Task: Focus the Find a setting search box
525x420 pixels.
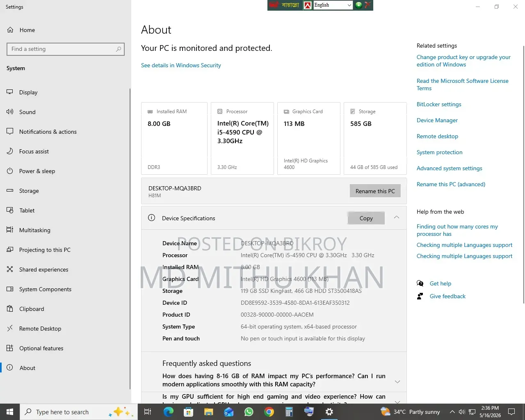Action: (66, 49)
